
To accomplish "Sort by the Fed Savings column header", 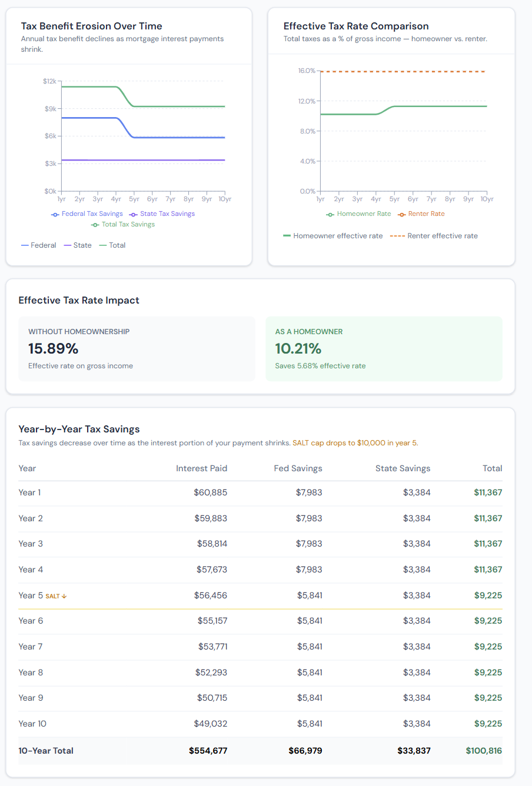I will point(298,468).
